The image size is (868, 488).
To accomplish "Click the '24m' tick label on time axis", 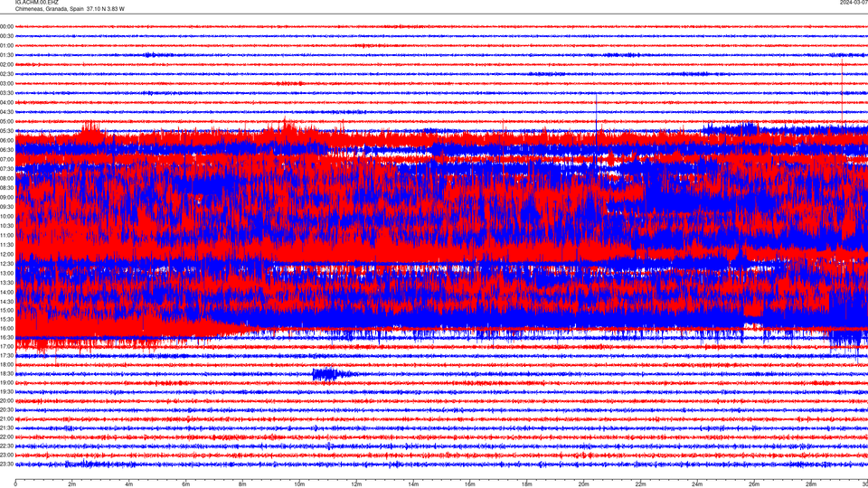I will (697, 484).
